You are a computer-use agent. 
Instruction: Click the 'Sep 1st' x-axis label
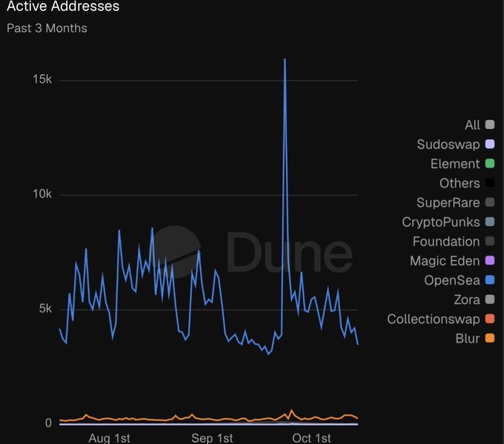pos(212,438)
